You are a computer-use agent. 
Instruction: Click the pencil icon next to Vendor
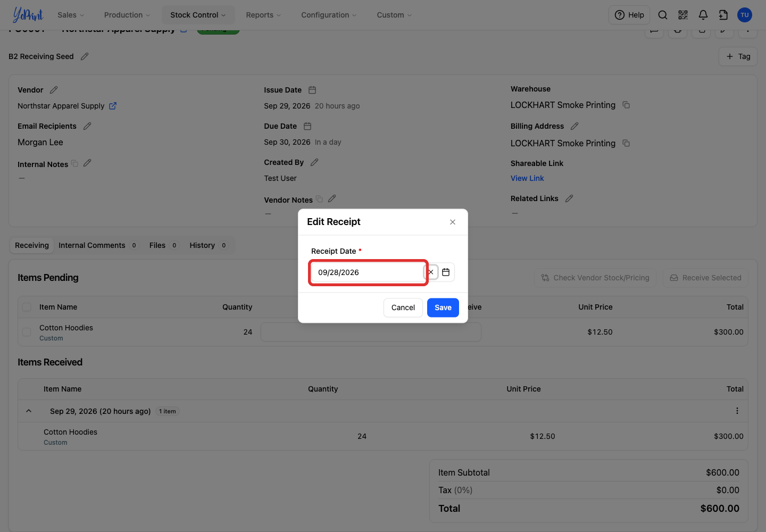click(x=54, y=90)
